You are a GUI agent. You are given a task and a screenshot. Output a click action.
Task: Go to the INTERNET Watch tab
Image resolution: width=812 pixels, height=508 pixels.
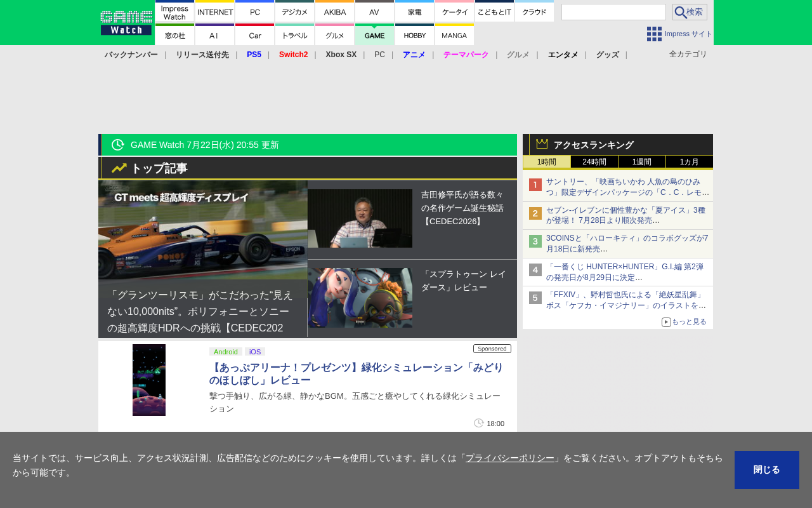(x=214, y=11)
